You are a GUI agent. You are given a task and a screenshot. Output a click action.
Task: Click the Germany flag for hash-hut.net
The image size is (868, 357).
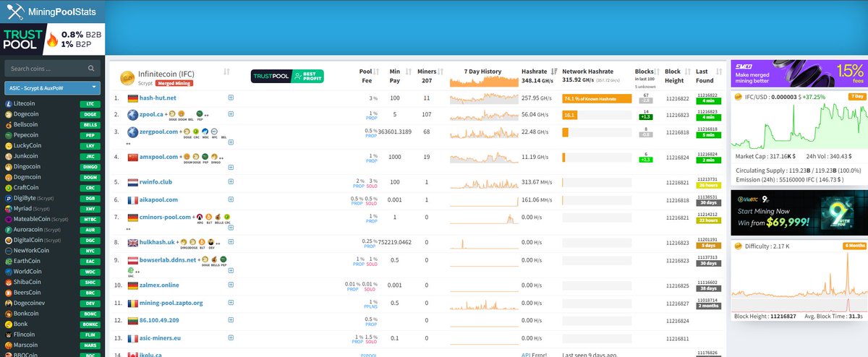(x=132, y=98)
